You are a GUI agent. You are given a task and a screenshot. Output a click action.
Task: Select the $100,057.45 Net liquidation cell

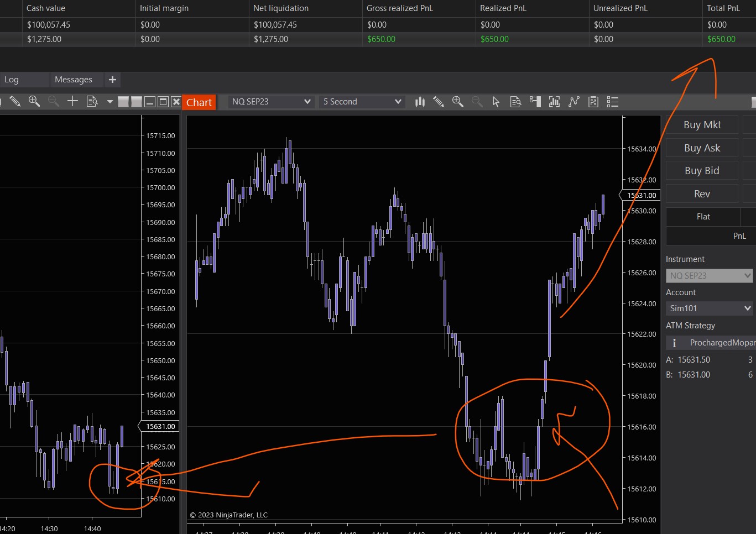click(305, 25)
